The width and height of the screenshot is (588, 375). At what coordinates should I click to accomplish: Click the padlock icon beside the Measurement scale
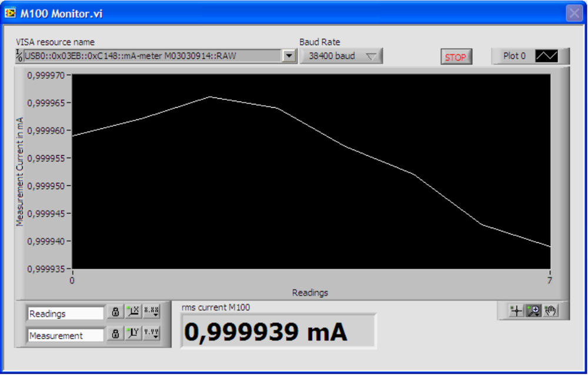[x=115, y=335]
